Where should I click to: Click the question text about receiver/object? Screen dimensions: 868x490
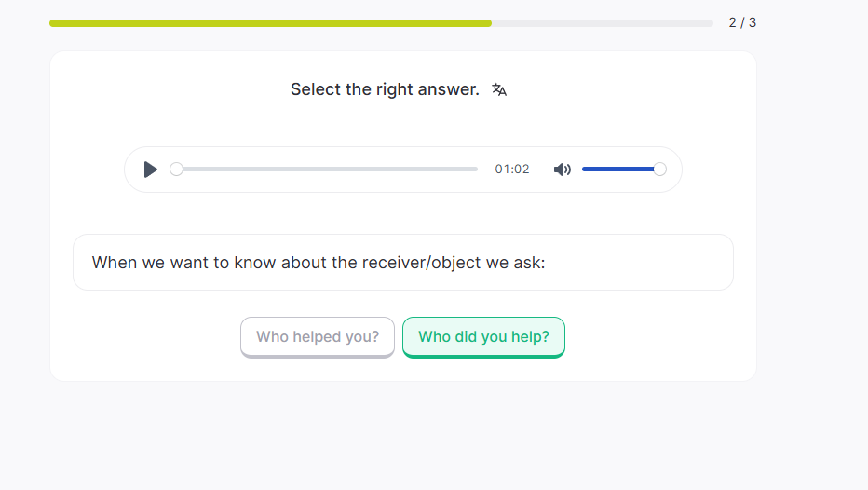[318, 263]
